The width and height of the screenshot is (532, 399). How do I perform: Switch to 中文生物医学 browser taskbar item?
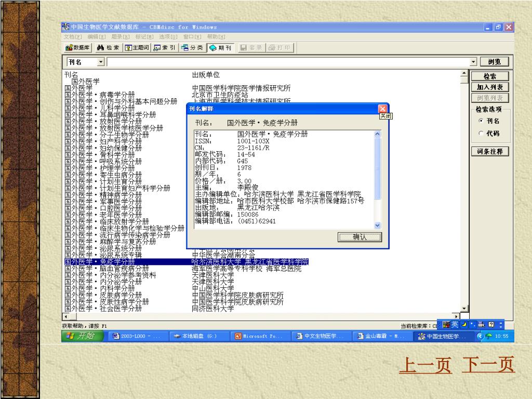[321, 336]
